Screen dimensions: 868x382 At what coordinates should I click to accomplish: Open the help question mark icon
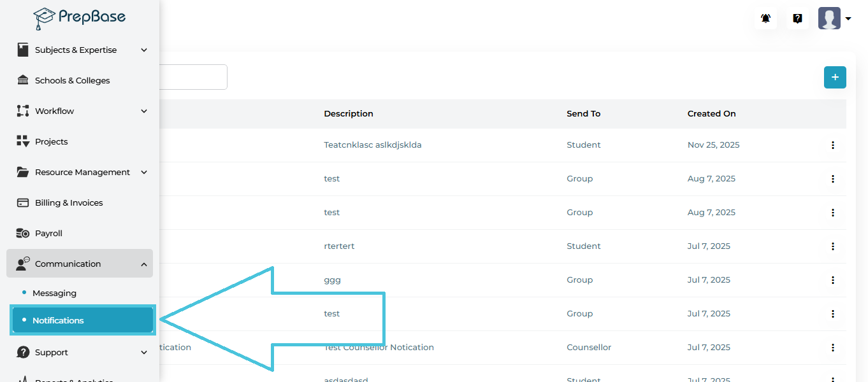tap(797, 18)
